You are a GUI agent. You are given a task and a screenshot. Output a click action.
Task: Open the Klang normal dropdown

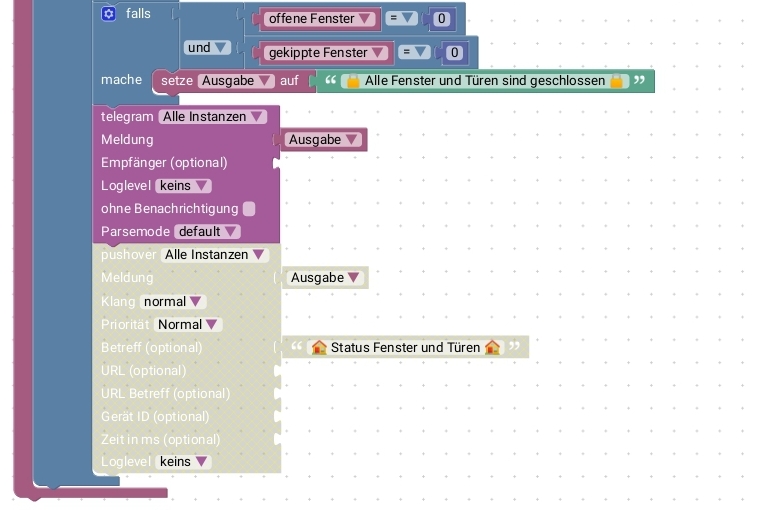(x=173, y=302)
